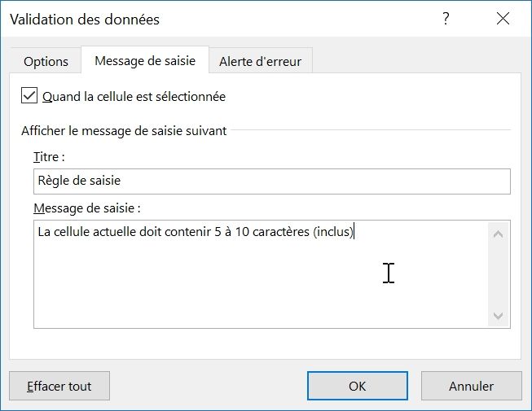Screen dimensions: 532x411
Task: Click the 'Titre :' field label
Action: pos(49,156)
